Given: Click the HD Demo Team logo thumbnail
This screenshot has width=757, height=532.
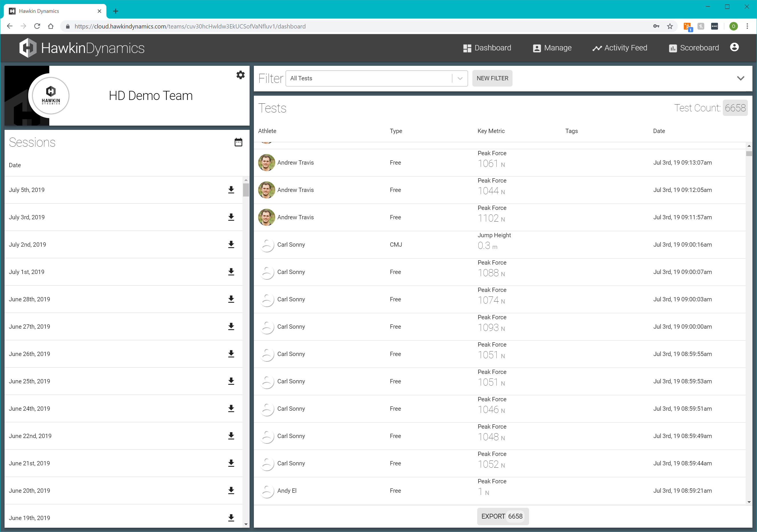Looking at the screenshot, I should pyautogui.click(x=51, y=96).
